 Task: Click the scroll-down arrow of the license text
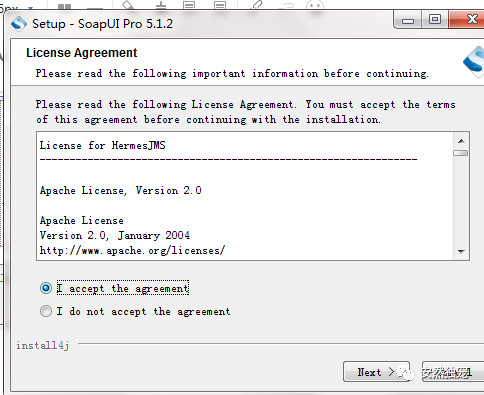coord(461,251)
